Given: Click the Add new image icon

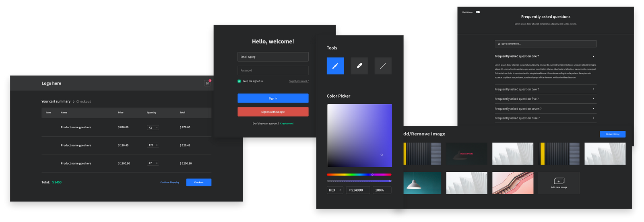Looking at the screenshot, I should point(559,181).
